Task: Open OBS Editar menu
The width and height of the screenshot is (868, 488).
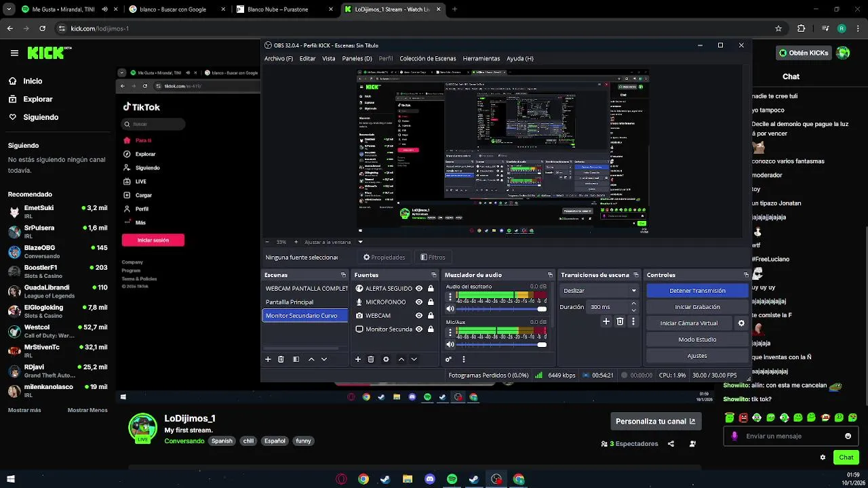Action: [308, 58]
